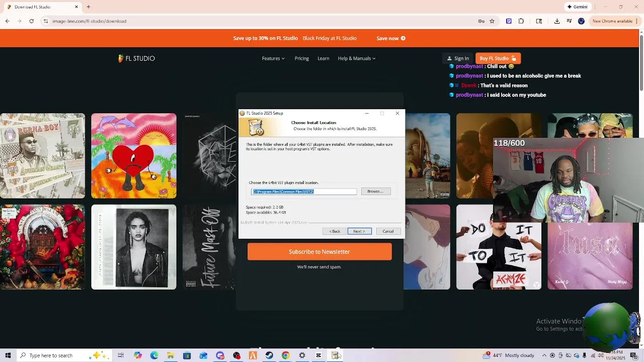Viewport: 644px width, 362px height.
Task: Click the Save now banner link
Action: [391, 38]
